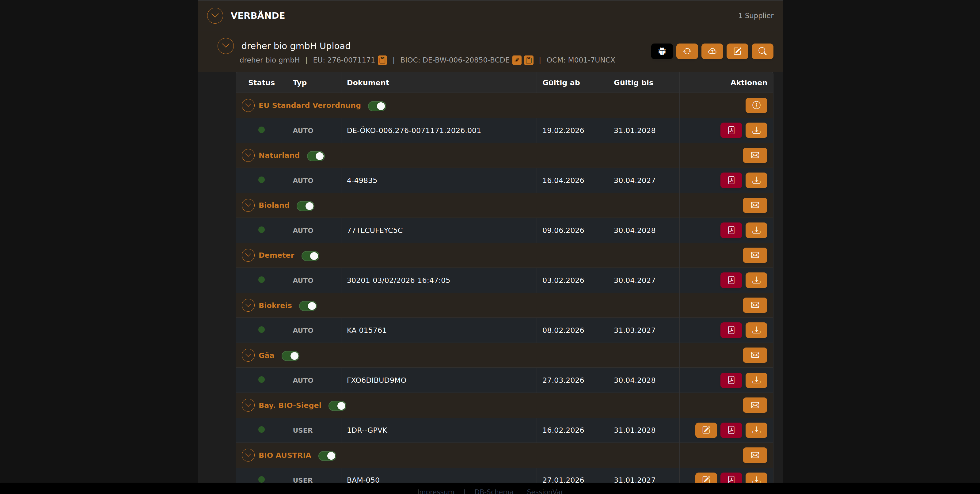Download document KA-015761
Image resolution: width=980 pixels, height=494 pixels.
click(756, 330)
